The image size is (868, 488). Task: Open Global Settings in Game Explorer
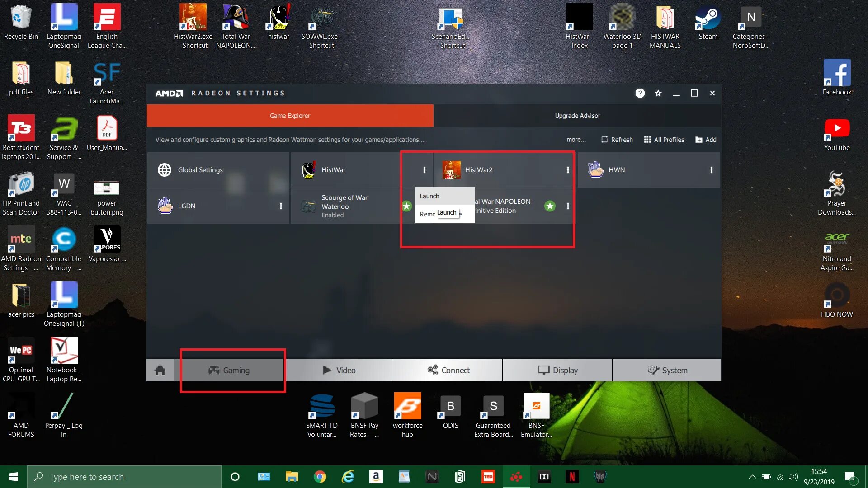coord(200,170)
